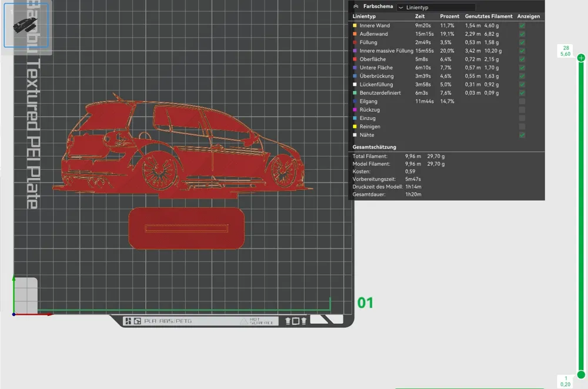Click the rightmost up-arrow icon on the plate edge
The height and width of the screenshot is (389, 588).
(304, 320)
